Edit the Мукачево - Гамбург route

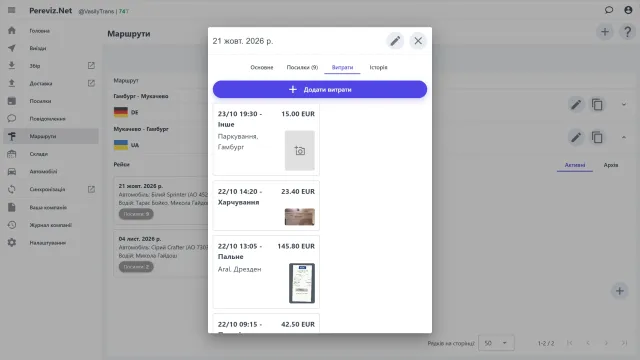coord(576,138)
